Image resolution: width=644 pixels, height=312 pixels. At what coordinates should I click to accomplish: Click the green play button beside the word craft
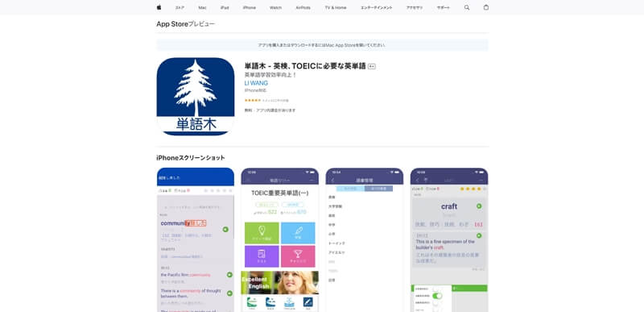click(x=479, y=206)
